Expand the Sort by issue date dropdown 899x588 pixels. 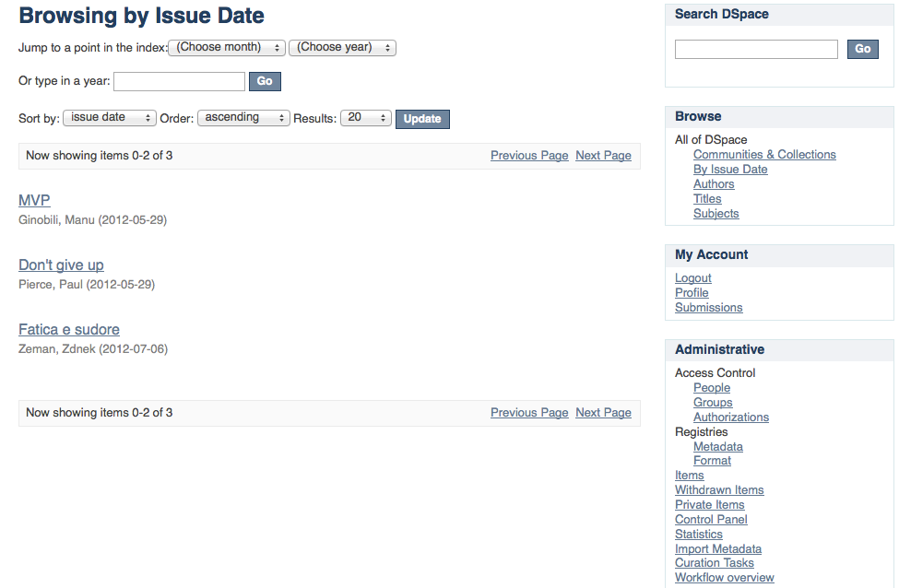110,118
